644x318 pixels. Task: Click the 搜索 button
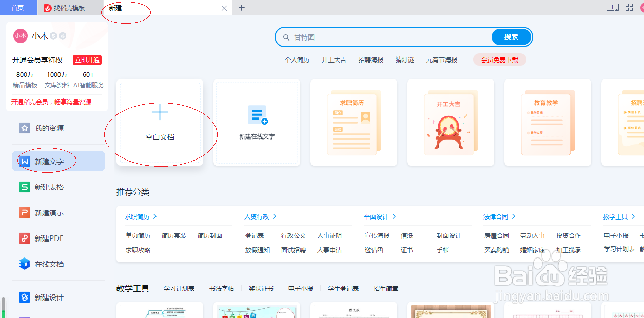(x=511, y=37)
